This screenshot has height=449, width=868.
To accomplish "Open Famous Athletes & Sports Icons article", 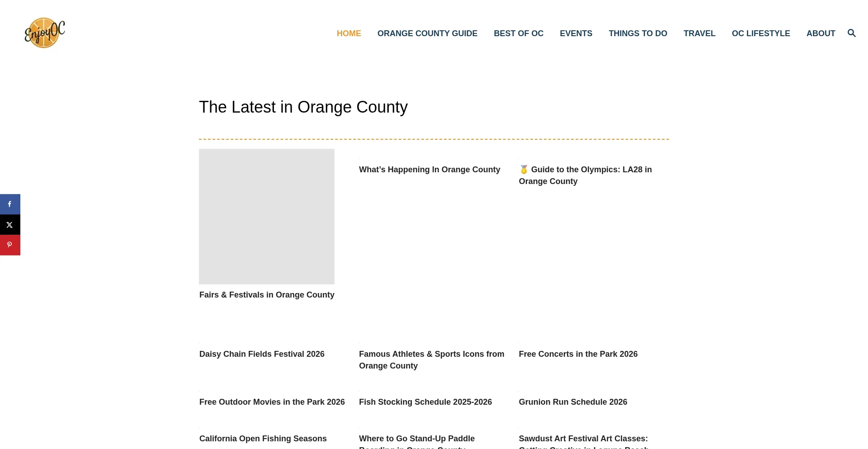I will (431, 360).
